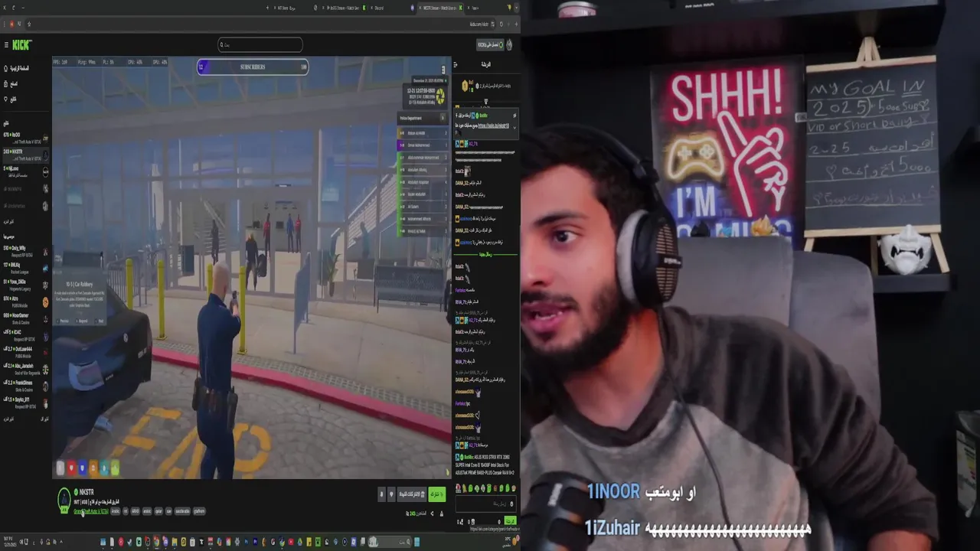980x551 pixels.
Task: Click the Install Kick app button
Action: pos(490,45)
